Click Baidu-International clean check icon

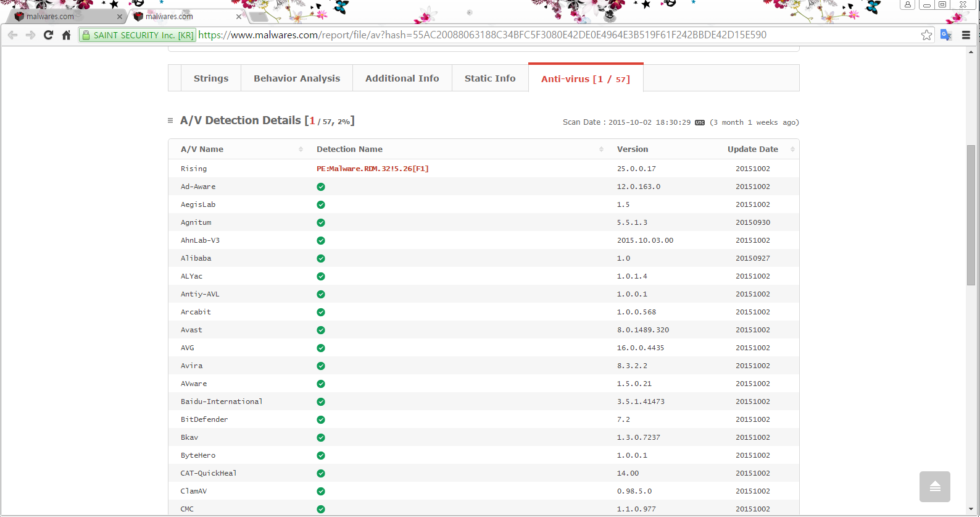click(321, 401)
